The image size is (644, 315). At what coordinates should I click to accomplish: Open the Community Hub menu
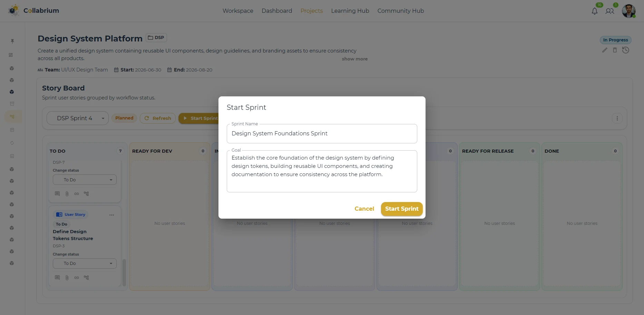401,11
